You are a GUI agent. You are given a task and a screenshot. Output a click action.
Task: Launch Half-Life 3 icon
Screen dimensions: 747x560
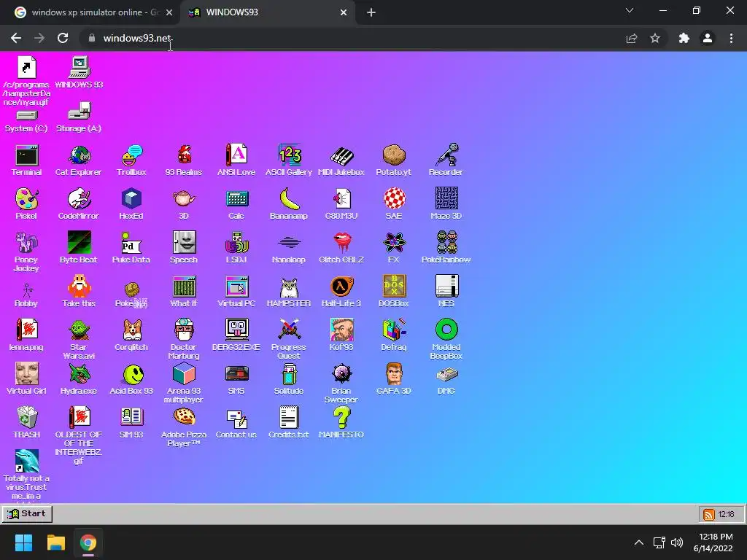click(341, 292)
